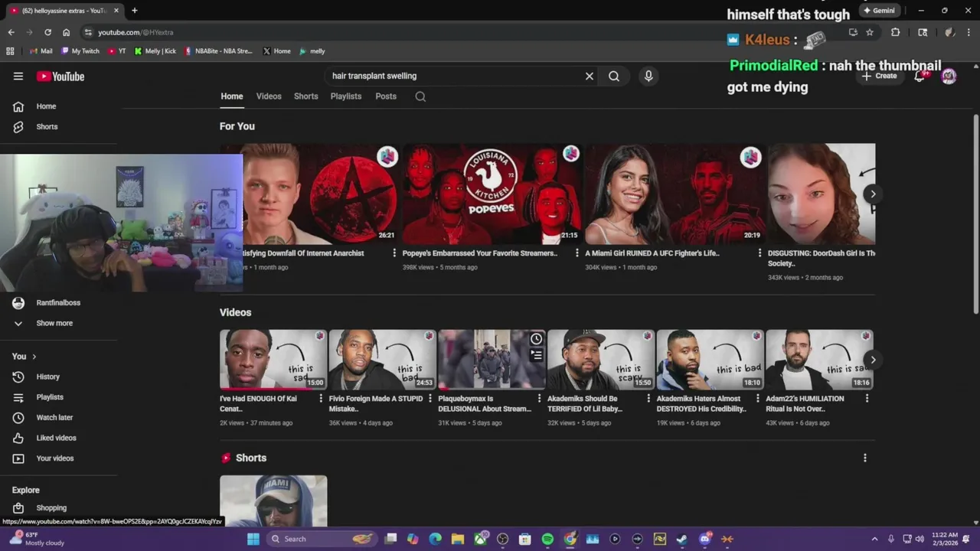980x551 pixels.
Task: Switch to the channel Posts tab
Action: point(386,96)
